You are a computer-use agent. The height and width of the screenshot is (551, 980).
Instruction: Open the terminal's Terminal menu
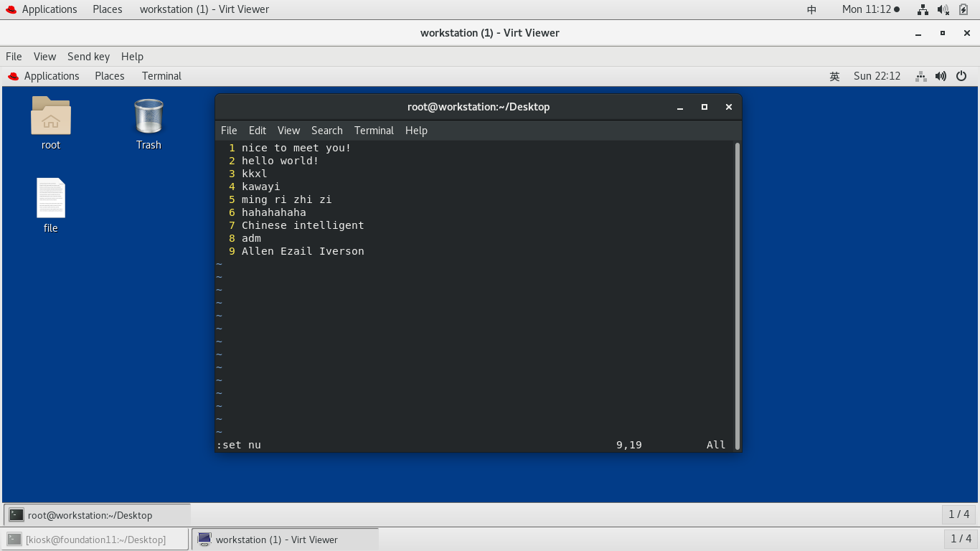[x=374, y=131]
